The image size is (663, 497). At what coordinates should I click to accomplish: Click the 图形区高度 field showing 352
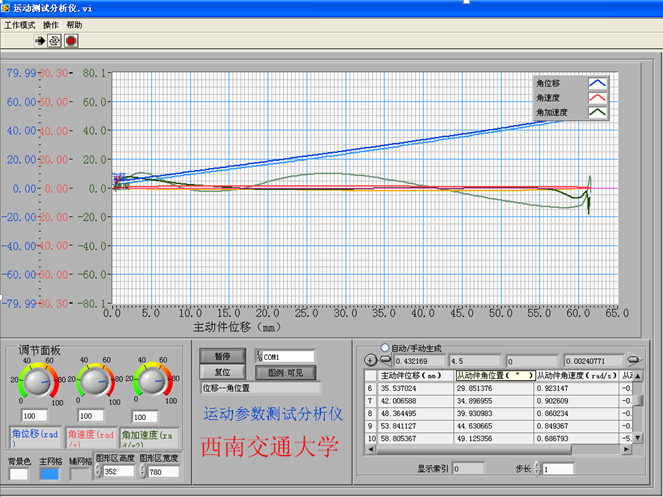point(118,471)
